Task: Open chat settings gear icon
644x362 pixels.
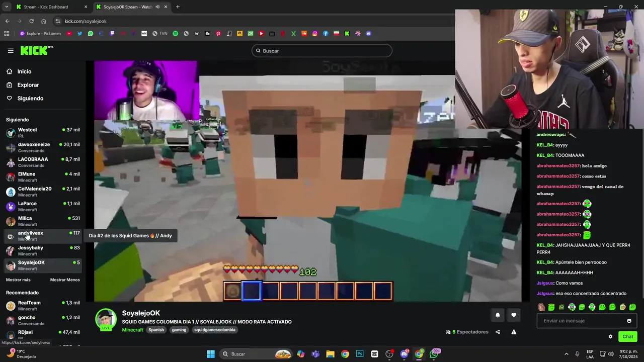Action: tap(610, 337)
